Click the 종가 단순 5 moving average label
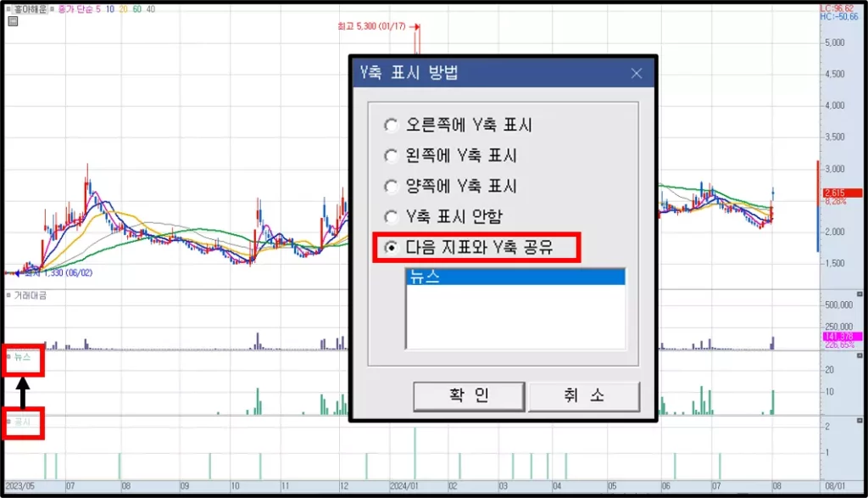The height and width of the screenshot is (498, 868). [x=79, y=9]
